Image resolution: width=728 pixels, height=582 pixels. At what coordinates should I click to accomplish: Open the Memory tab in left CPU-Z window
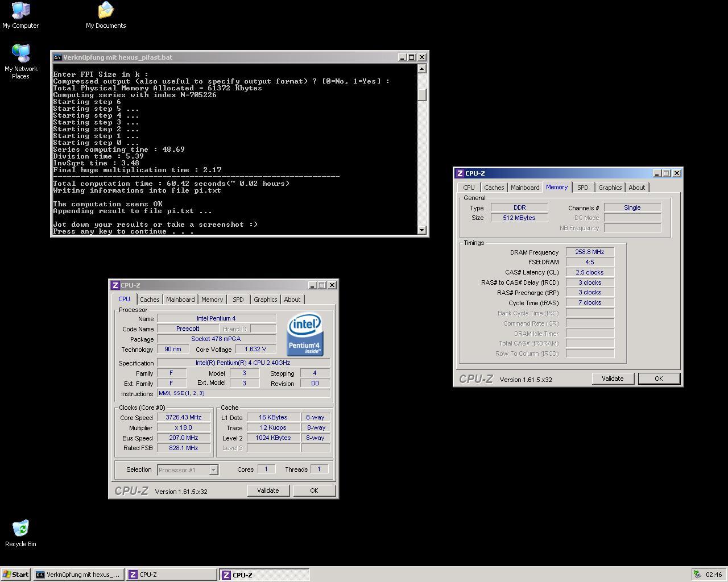pos(212,300)
